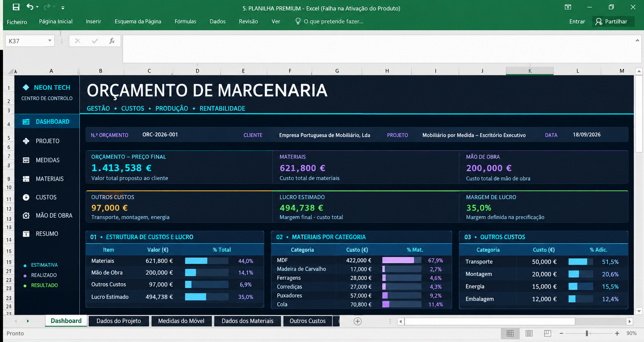
Task: Click the MDF 67,9% purple bar
Action: pyautogui.click(x=402, y=260)
